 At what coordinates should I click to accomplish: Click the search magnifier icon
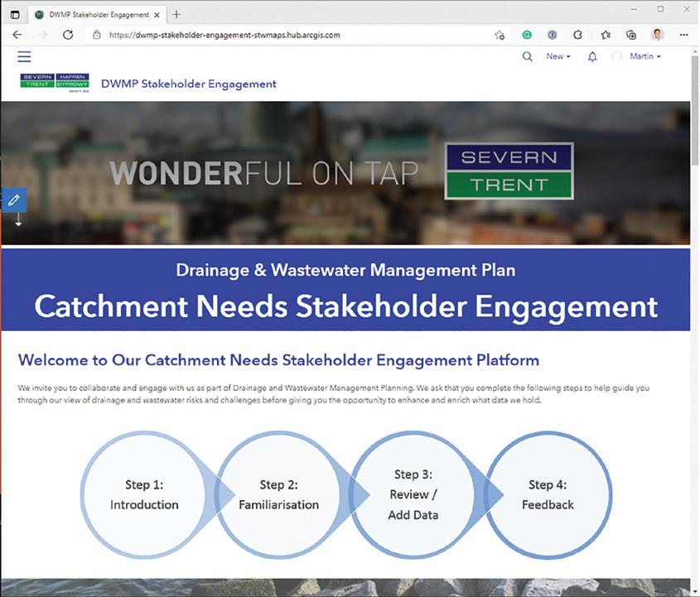coord(527,56)
